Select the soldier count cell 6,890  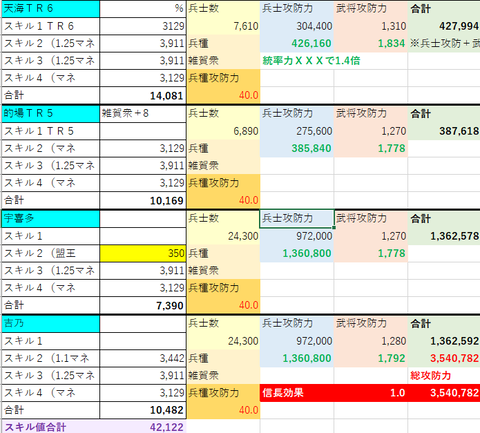click(x=223, y=131)
